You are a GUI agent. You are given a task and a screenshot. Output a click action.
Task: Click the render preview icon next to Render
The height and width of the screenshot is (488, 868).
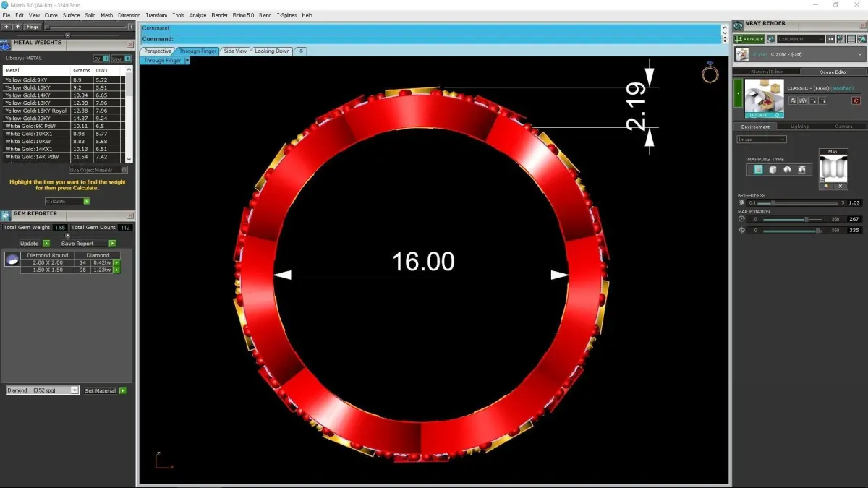pos(771,39)
